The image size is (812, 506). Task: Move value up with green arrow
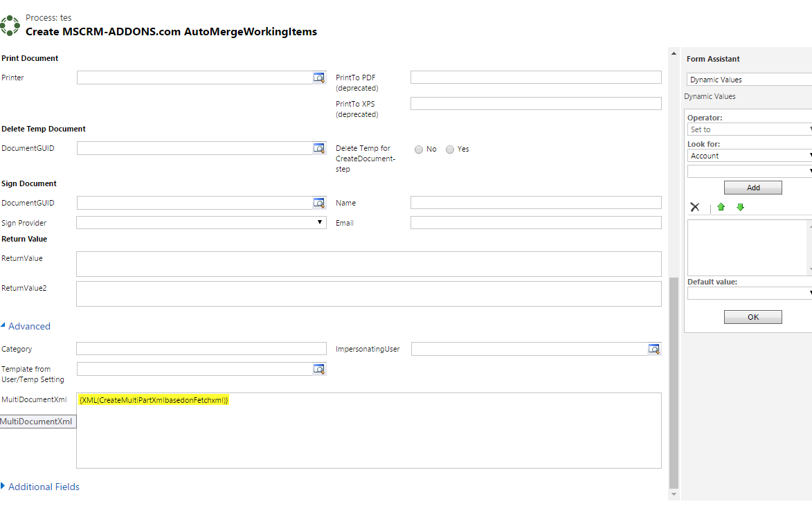tap(721, 207)
